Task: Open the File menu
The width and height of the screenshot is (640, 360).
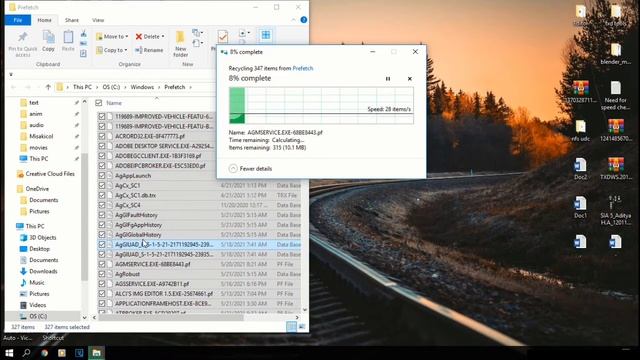Action: click(x=18, y=20)
